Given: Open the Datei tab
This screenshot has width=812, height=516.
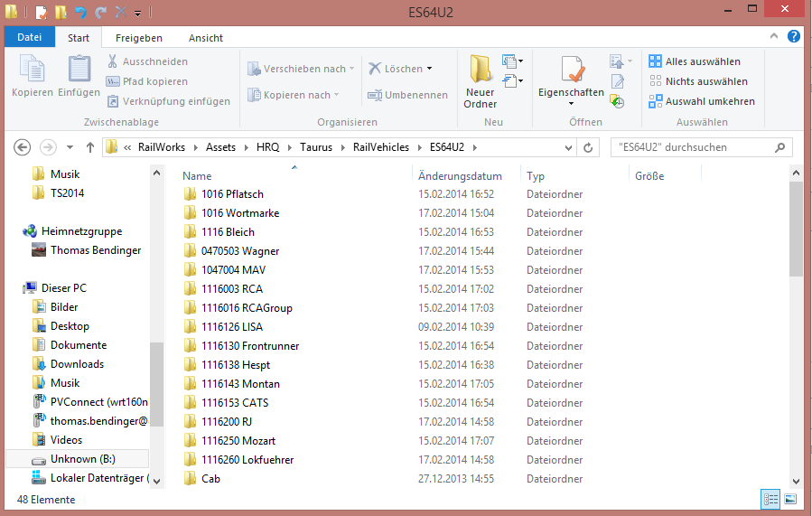Looking at the screenshot, I should (30, 37).
